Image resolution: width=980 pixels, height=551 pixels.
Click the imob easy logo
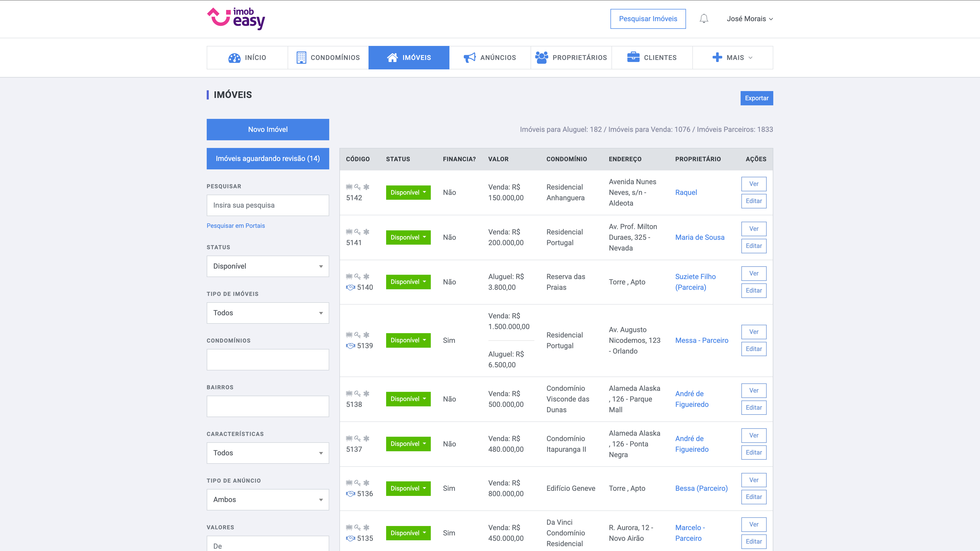click(236, 19)
